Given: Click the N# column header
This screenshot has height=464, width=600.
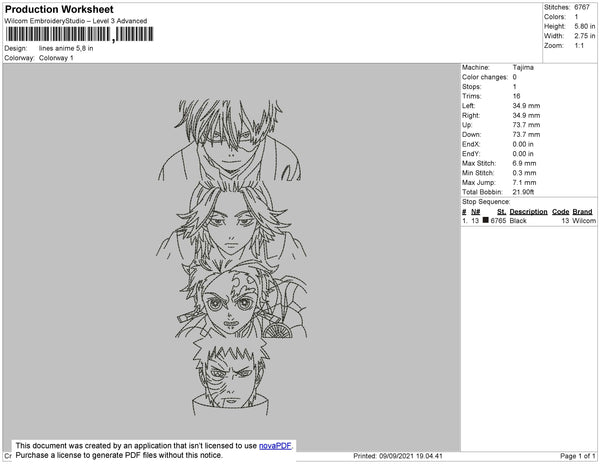Looking at the screenshot, I should pyautogui.click(x=475, y=212).
